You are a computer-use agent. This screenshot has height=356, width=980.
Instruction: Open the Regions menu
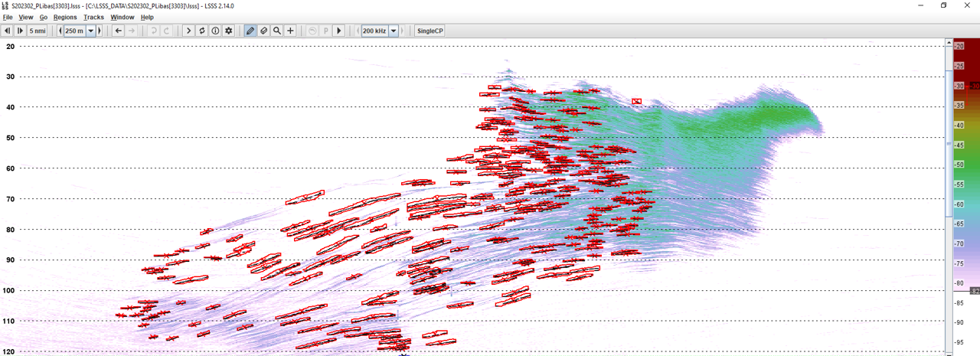click(x=65, y=17)
